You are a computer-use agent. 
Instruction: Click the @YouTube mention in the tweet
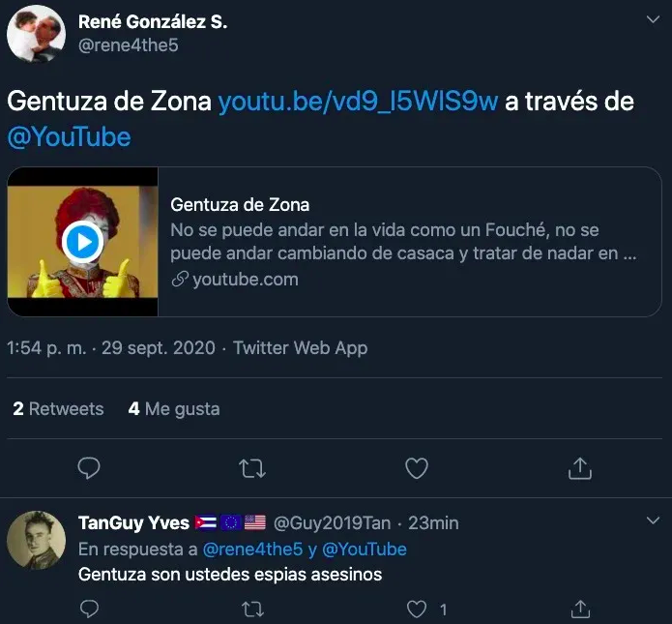coord(69,136)
